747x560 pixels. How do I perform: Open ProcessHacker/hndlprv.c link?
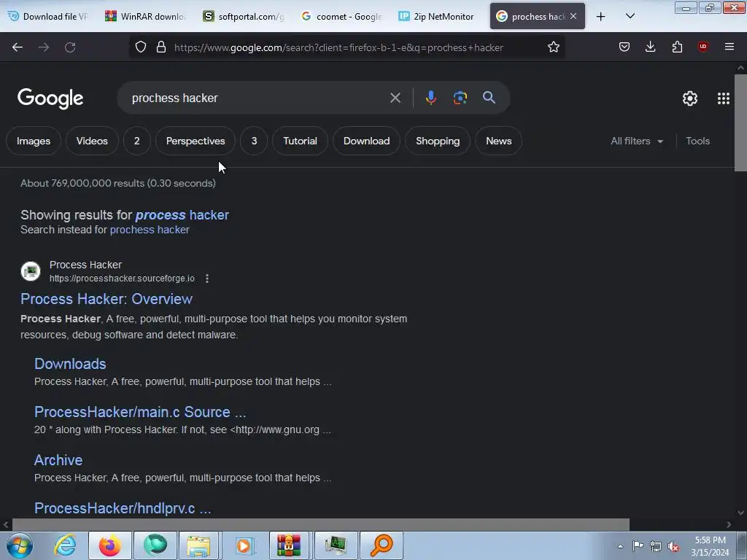point(123,508)
